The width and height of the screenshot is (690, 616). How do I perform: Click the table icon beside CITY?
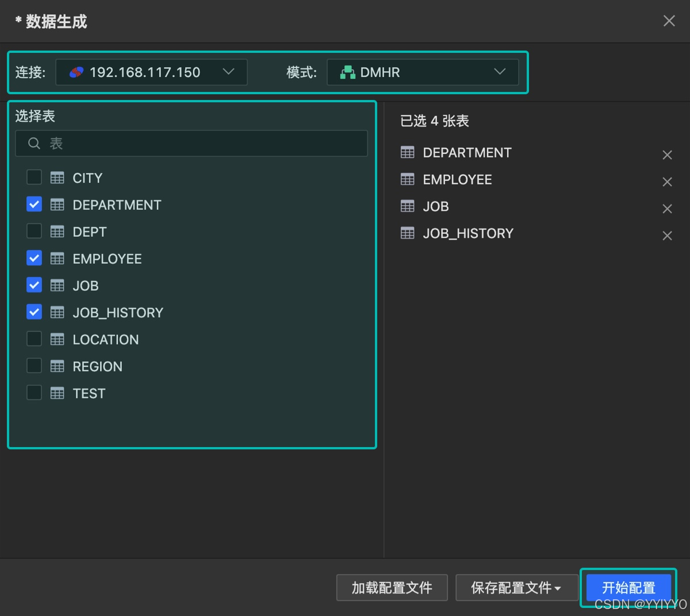(x=57, y=177)
